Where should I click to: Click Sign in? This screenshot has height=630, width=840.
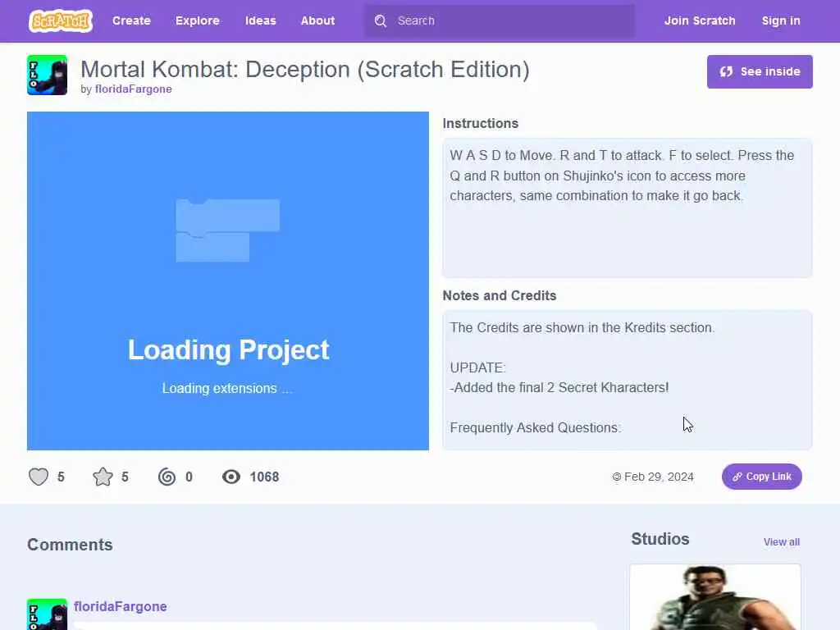[x=781, y=21]
